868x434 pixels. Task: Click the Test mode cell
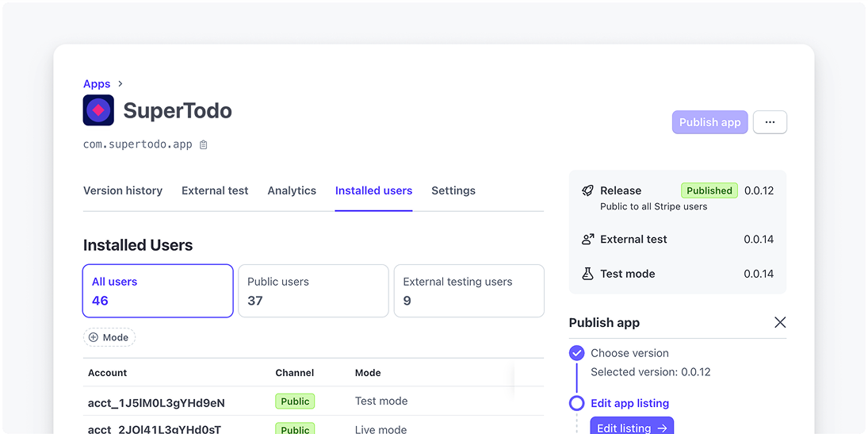[x=381, y=401]
